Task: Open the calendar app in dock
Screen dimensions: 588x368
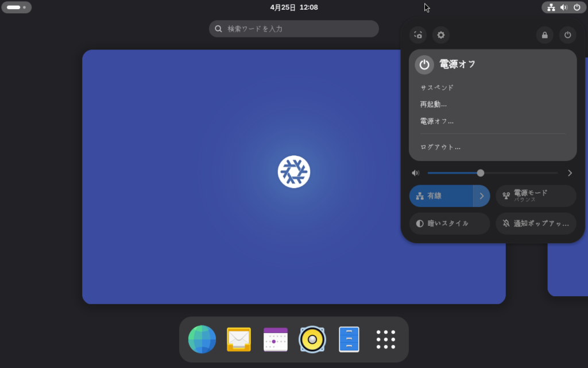Action: 276,339
